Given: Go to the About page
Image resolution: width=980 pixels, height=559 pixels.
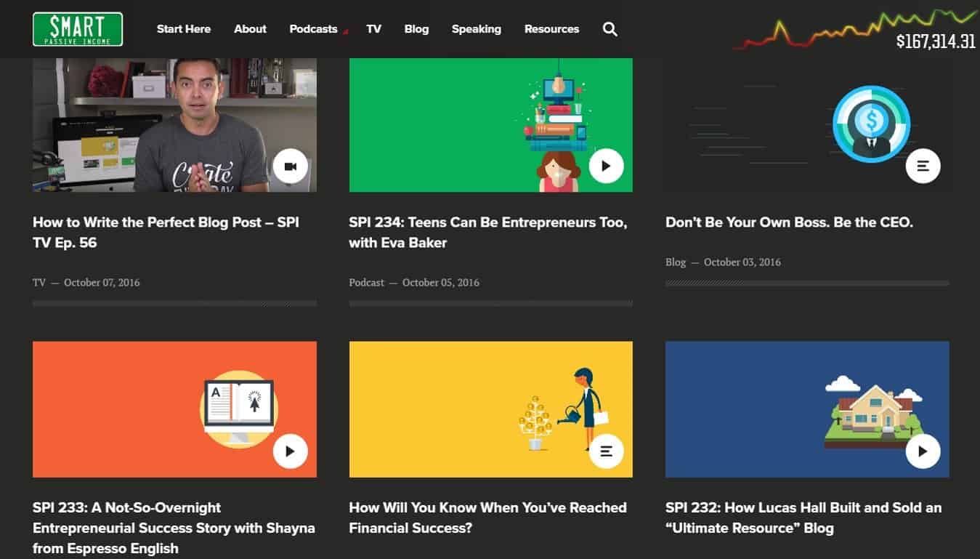Looking at the screenshot, I should [x=250, y=29].
